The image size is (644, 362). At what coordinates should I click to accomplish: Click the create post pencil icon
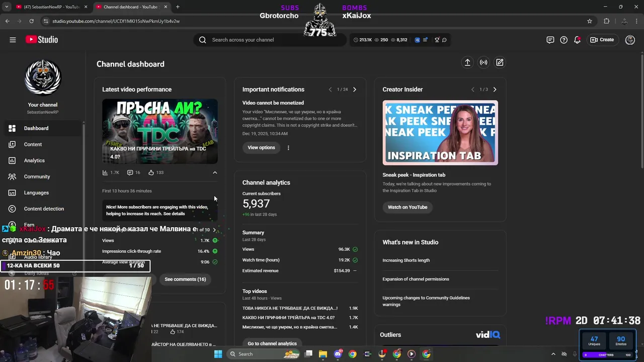click(x=500, y=62)
